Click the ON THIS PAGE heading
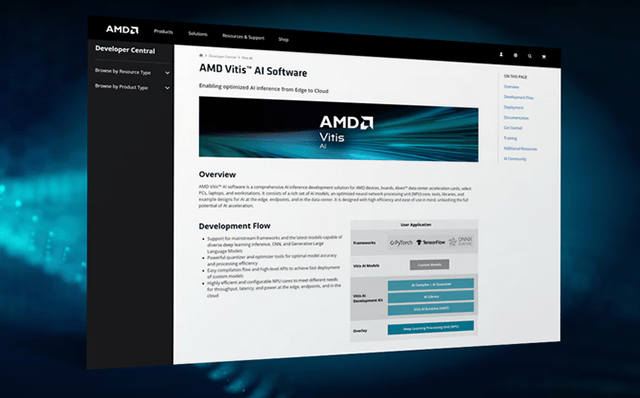Image resolution: width=640 pixels, height=398 pixels. 515,77
